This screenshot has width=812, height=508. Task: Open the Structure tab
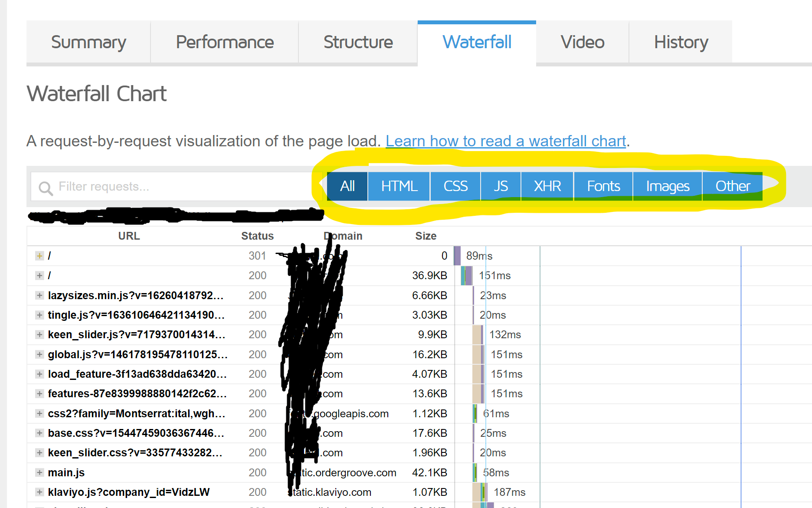pos(358,42)
